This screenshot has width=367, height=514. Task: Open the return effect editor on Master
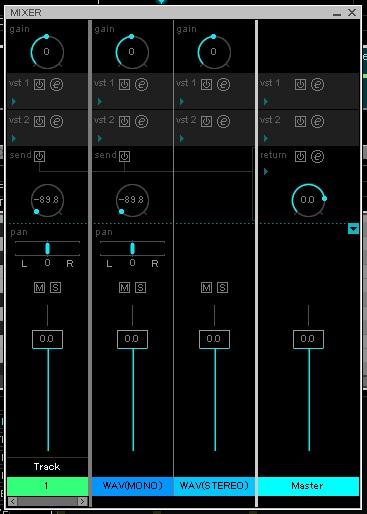(317, 156)
